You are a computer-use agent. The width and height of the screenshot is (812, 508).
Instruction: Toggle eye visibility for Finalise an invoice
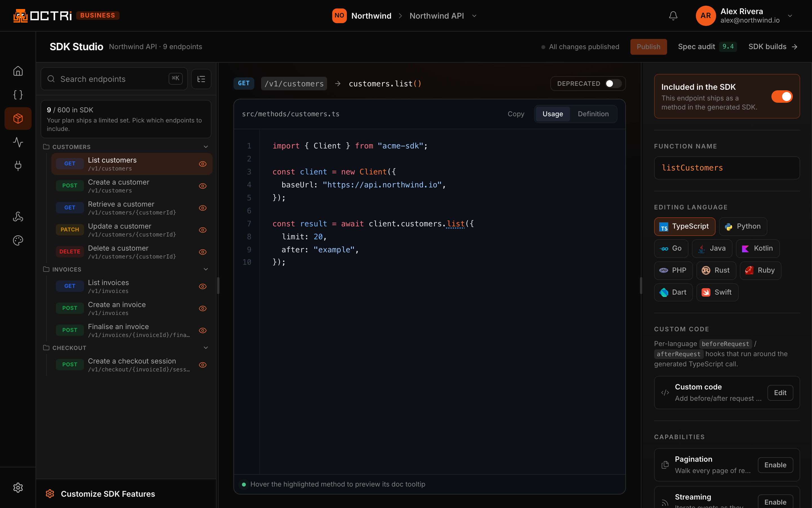coord(203,330)
